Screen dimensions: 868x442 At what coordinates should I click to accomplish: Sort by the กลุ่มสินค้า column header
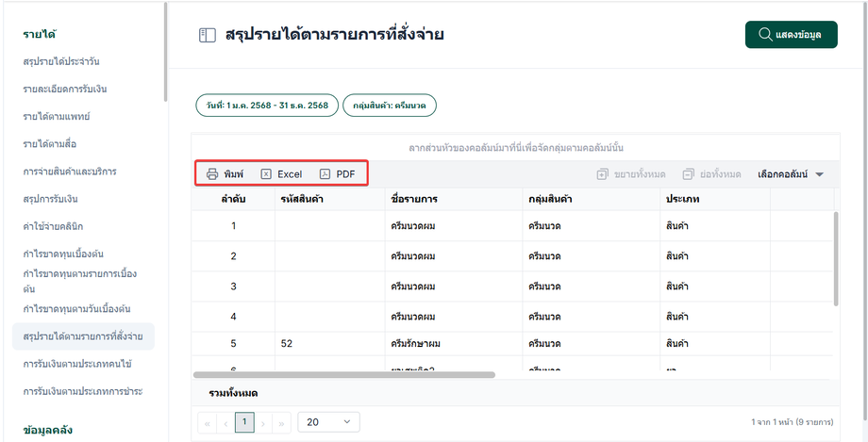(592, 199)
